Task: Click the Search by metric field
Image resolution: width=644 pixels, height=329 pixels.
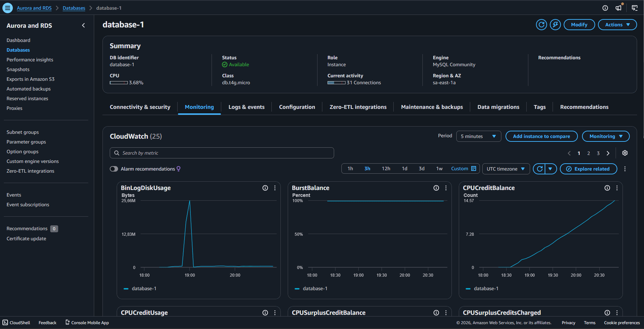Action: click(222, 153)
